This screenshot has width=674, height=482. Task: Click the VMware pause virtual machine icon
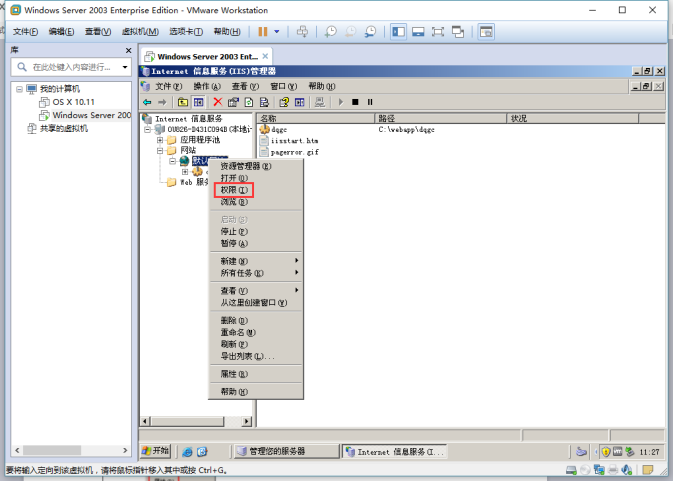[x=263, y=32]
